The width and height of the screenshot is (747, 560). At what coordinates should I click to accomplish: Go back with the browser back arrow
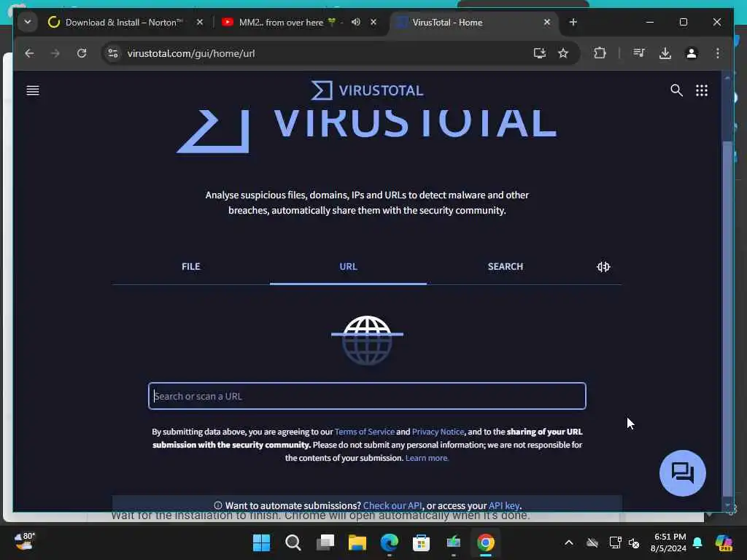point(29,53)
